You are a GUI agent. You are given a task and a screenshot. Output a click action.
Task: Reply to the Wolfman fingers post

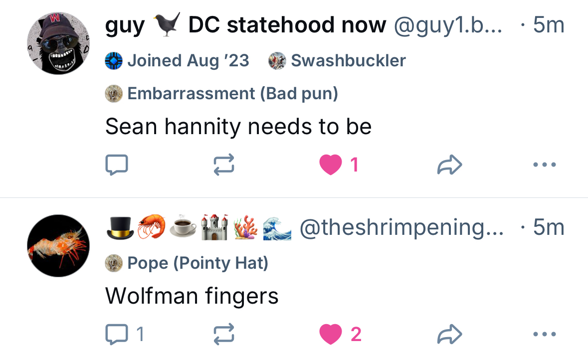coord(117,334)
